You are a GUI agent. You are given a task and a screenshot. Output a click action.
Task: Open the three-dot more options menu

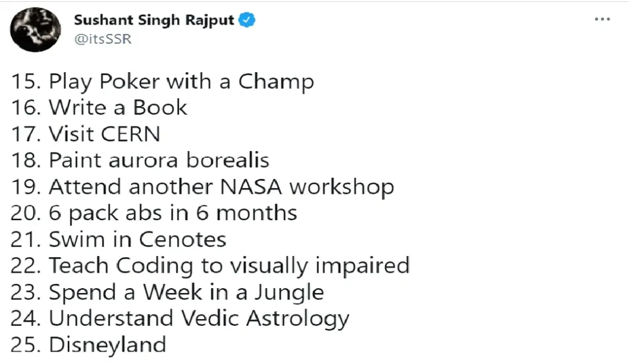602,20
